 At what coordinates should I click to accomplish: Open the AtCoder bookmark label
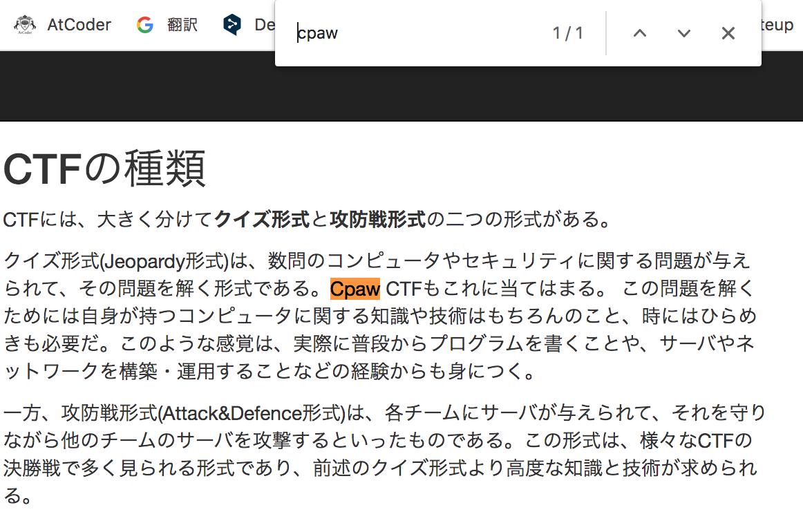[79, 25]
